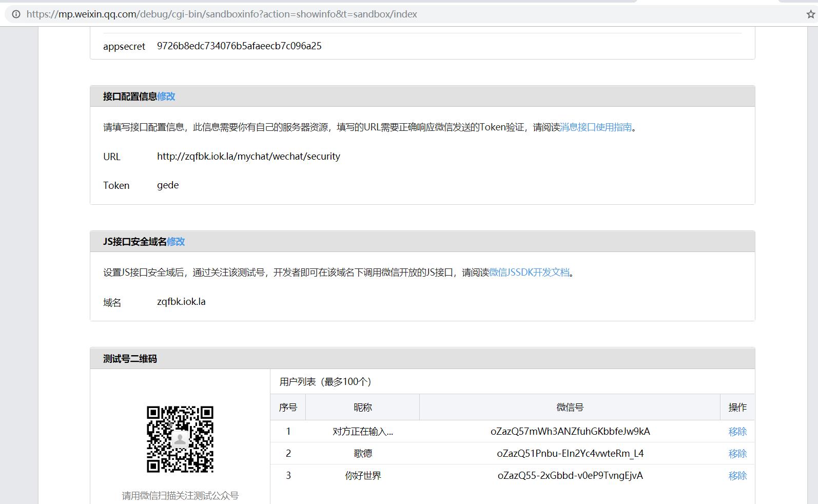Open the 微信JSSDK开发文档 link

tap(529, 273)
